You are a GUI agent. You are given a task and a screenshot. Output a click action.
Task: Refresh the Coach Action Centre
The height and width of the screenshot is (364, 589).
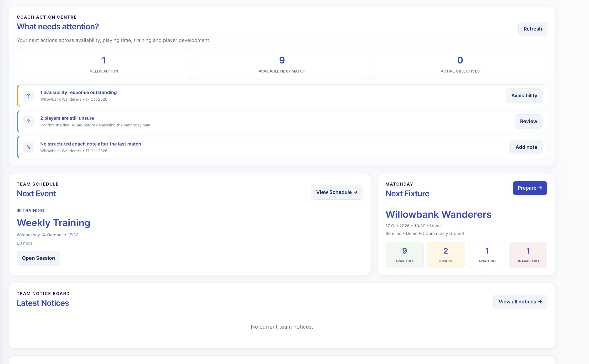click(532, 29)
